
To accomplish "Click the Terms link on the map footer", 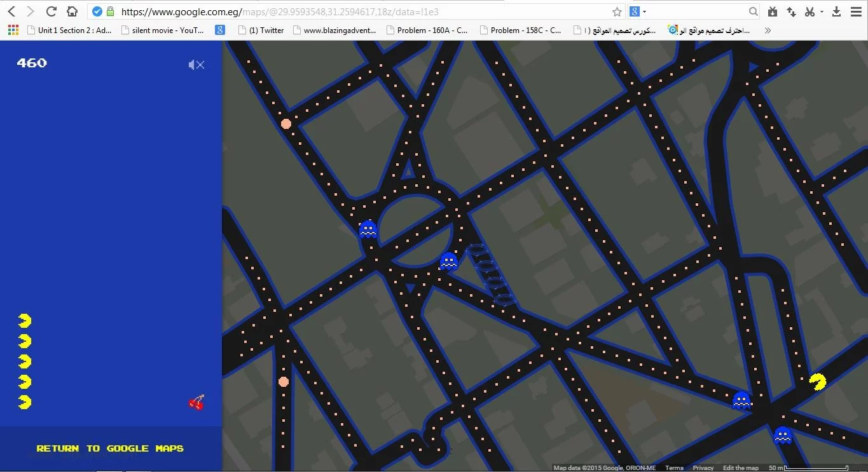I will (x=674, y=468).
